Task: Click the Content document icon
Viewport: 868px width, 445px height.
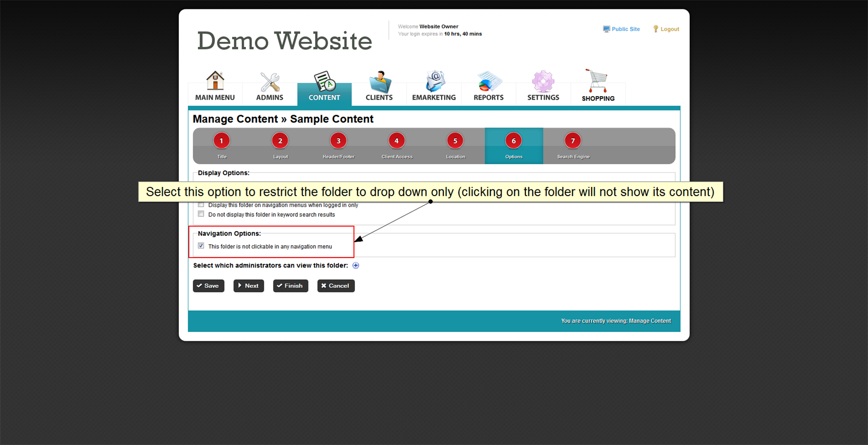Action: (324, 82)
